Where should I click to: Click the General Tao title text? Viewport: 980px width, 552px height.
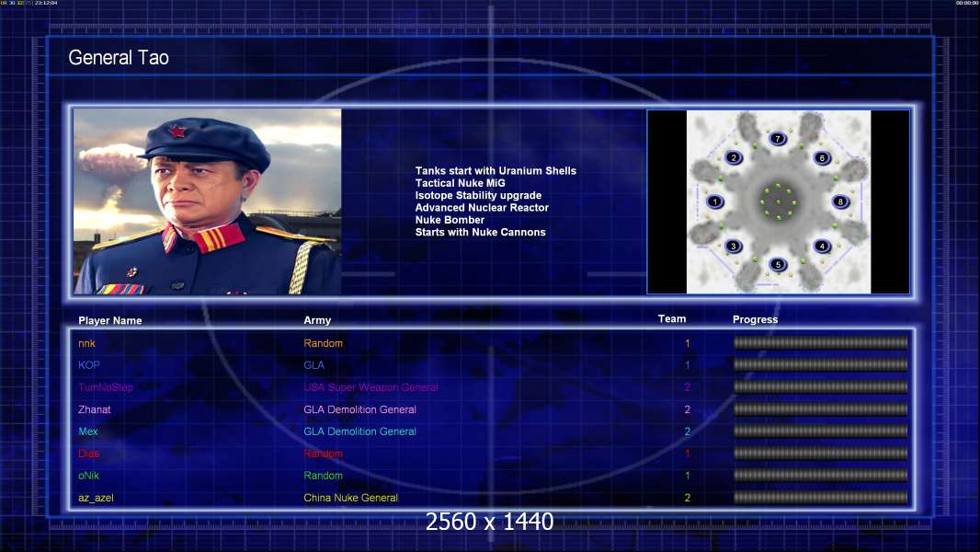pos(119,58)
